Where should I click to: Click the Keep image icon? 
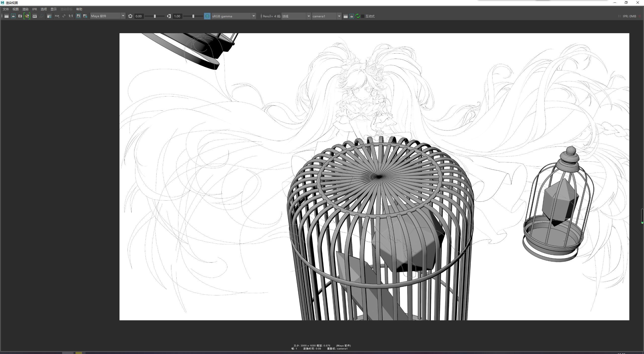78,16
